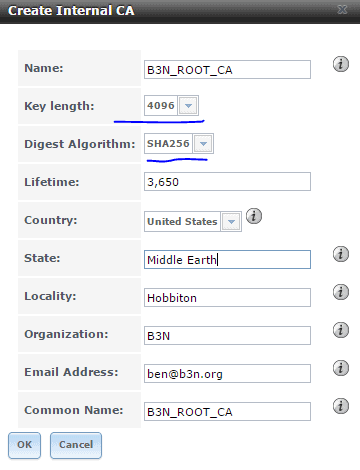Click into the Lifetime field showing 3,650
This screenshot has height=470, width=360.
[227, 182]
